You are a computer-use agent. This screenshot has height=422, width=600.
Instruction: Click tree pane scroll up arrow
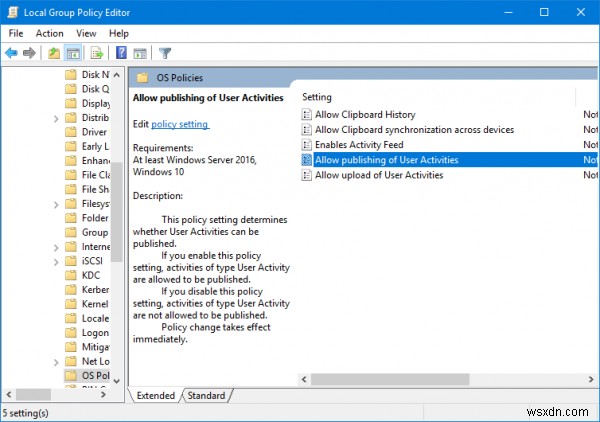pos(117,75)
